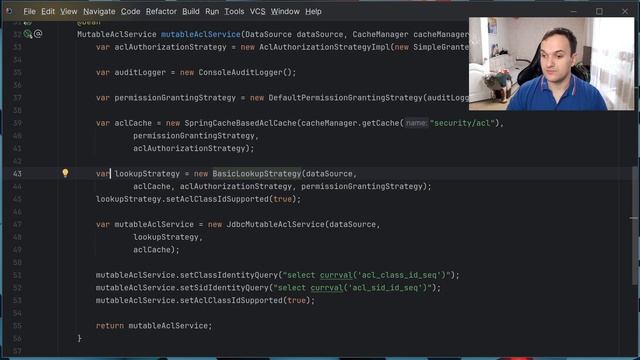The height and width of the screenshot is (360, 640).
Task: Open the Help menu
Action: (x=313, y=11)
